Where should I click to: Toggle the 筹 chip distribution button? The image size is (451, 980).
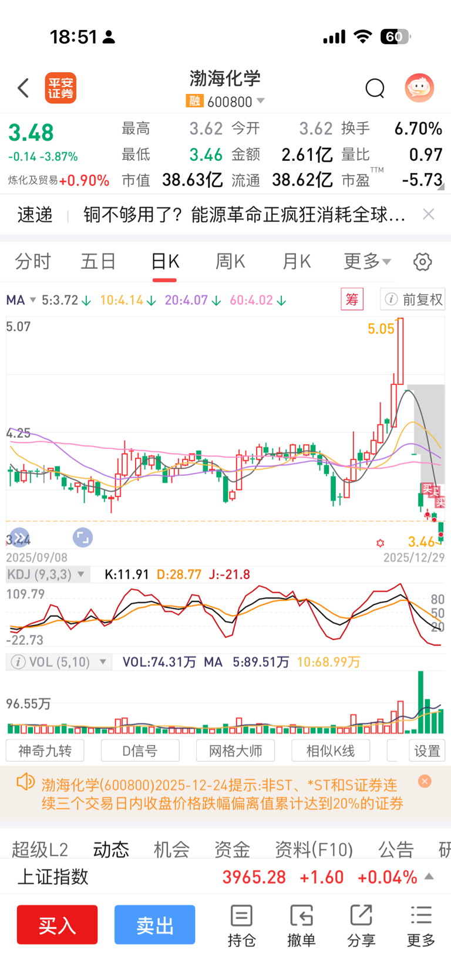pyautogui.click(x=352, y=299)
